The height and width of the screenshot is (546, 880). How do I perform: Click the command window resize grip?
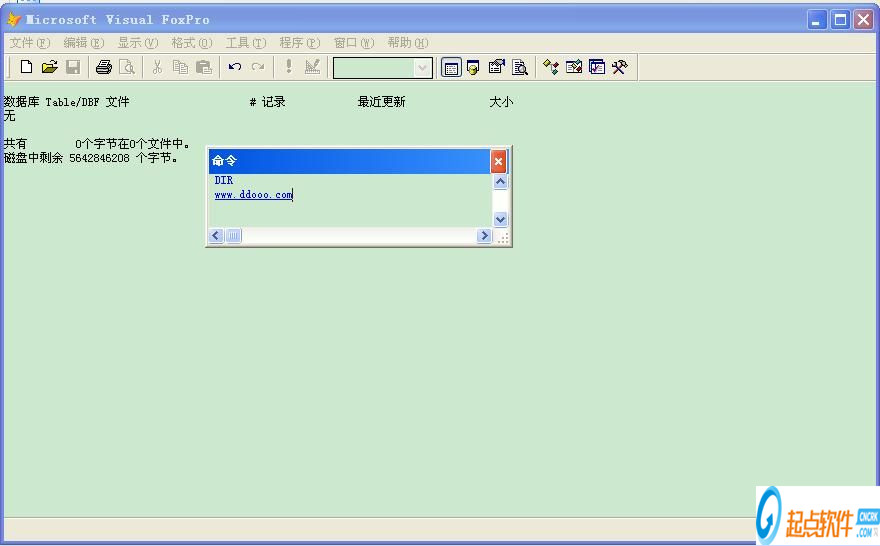click(x=502, y=237)
